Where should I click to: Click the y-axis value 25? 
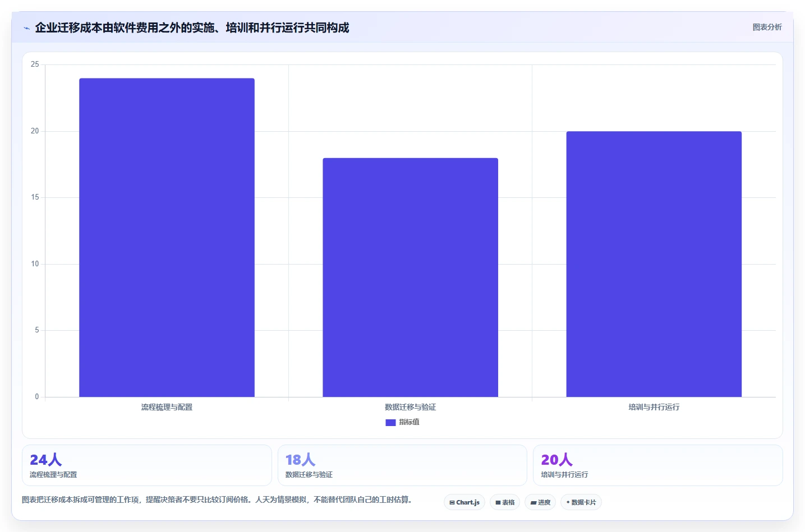point(35,64)
